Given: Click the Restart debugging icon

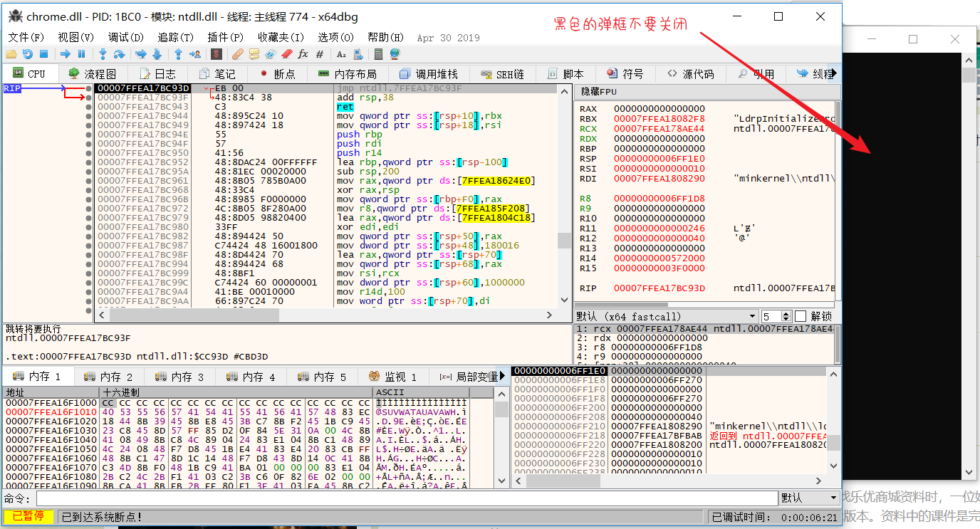Looking at the screenshot, I should [27, 54].
